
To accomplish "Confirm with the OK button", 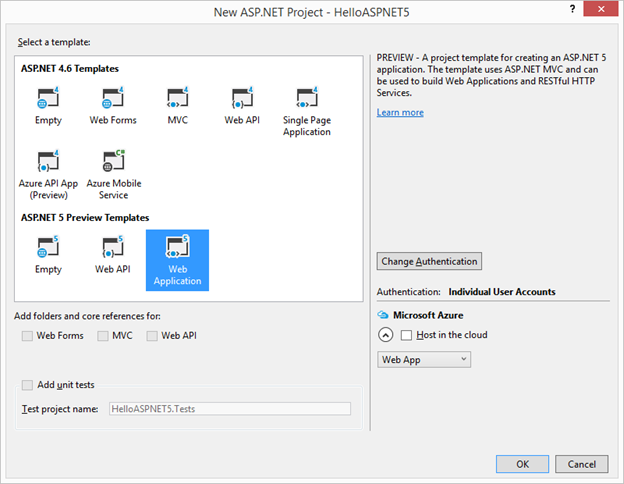I will (522, 464).
